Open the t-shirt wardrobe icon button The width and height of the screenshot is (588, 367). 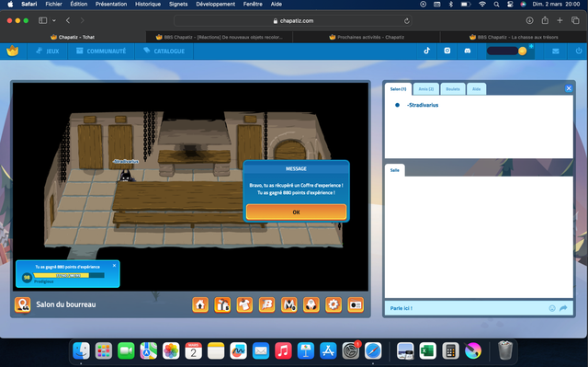[x=244, y=304]
